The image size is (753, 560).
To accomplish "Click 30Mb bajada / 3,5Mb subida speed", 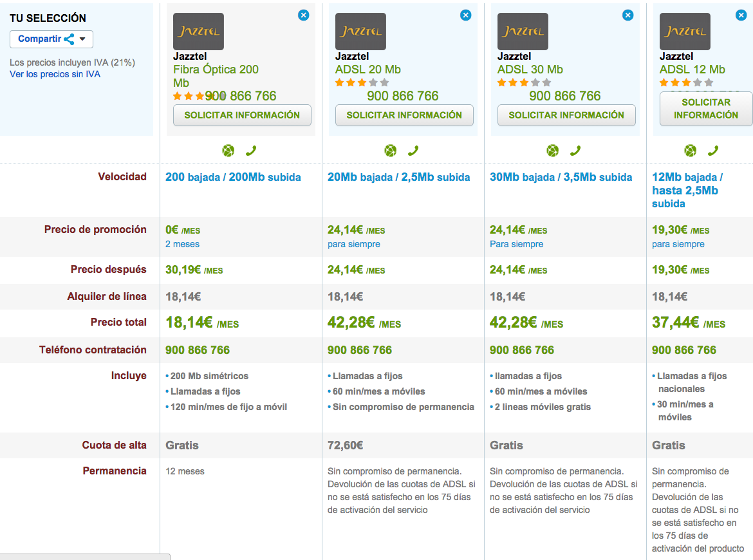I will point(561,177).
